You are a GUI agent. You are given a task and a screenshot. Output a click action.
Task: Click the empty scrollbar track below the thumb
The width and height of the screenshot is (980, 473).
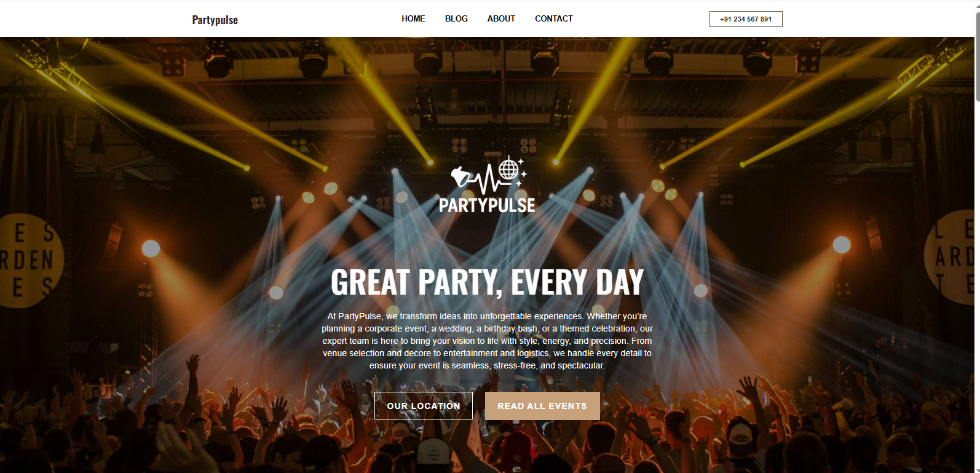[978, 283]
